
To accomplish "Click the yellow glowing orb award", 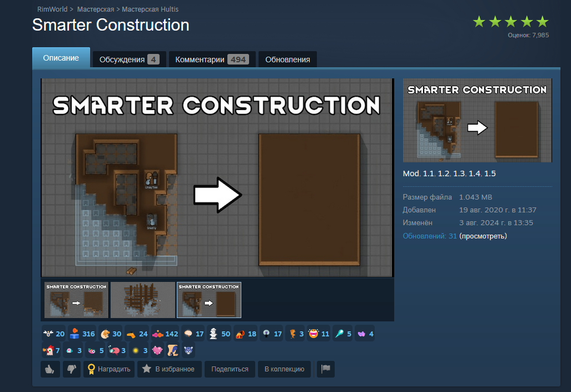I will tap(139, 350).
